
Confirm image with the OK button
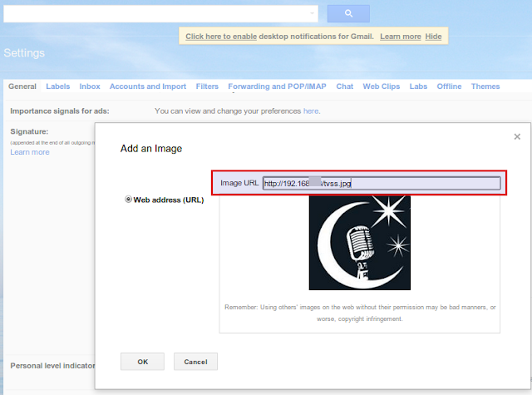[142, 362]
